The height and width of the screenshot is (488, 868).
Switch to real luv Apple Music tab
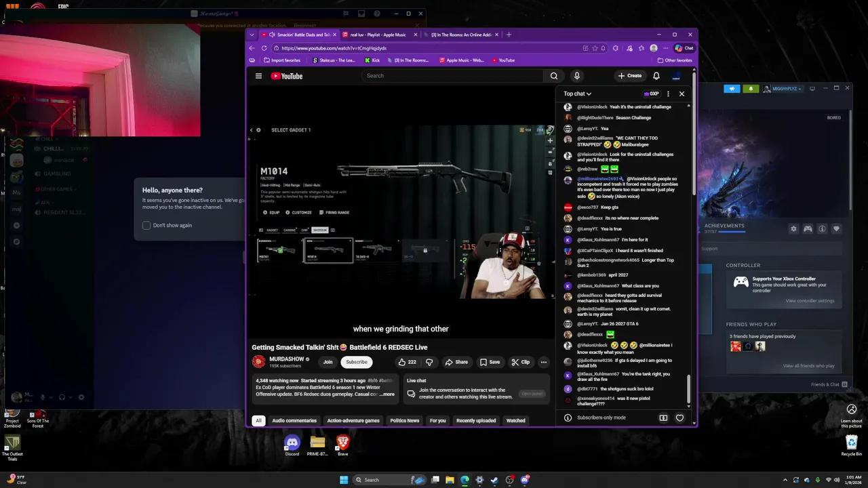[x=378, y=35]
